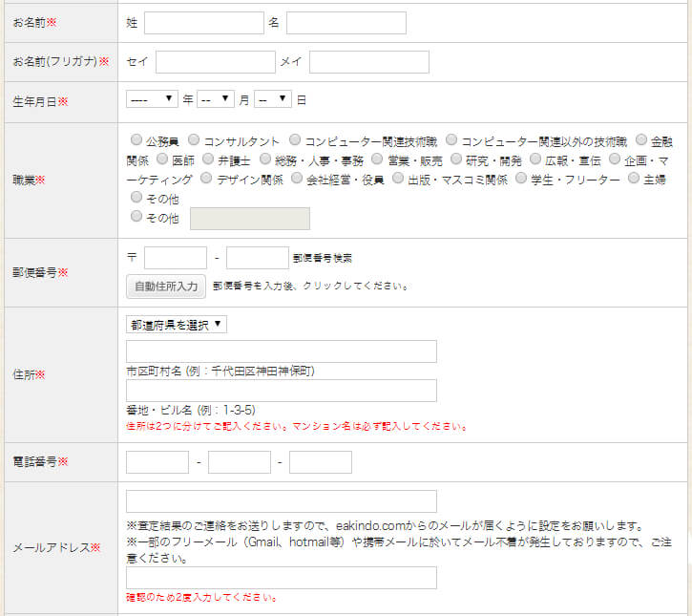Choose the first その他 radio button
The width and height of the screenshot is (692, 616).
(136, 197)
